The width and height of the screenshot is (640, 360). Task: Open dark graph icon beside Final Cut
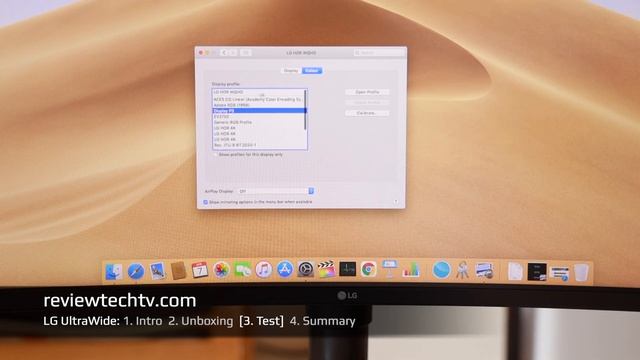[347, 269]
